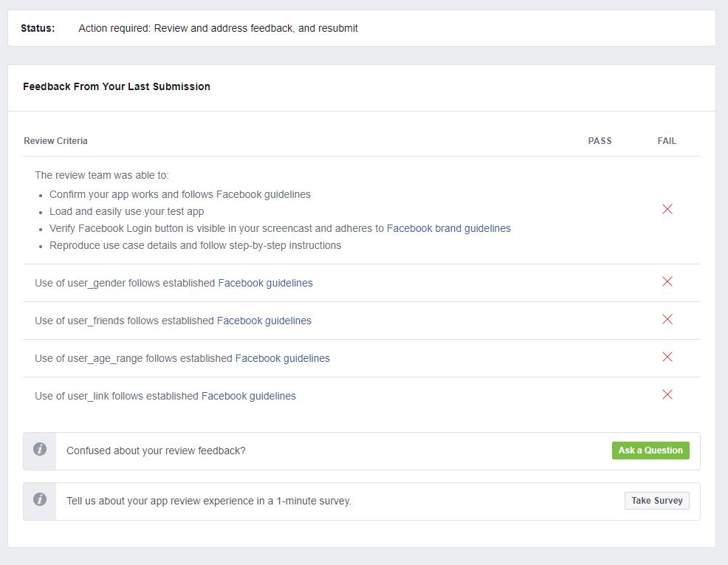Click the red X fail mark for user_gender

click(x=667, y=281)
